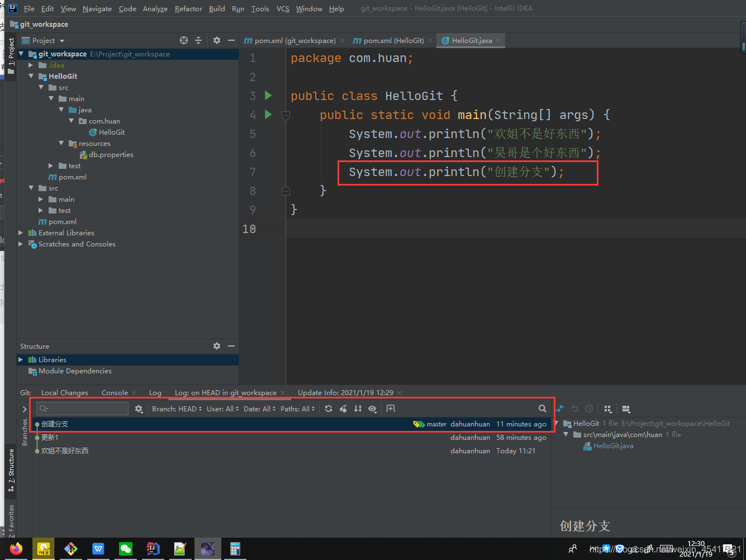Switch to Local Changes tab
This screenshot has height=560, width=746.
tap(65, 392)
